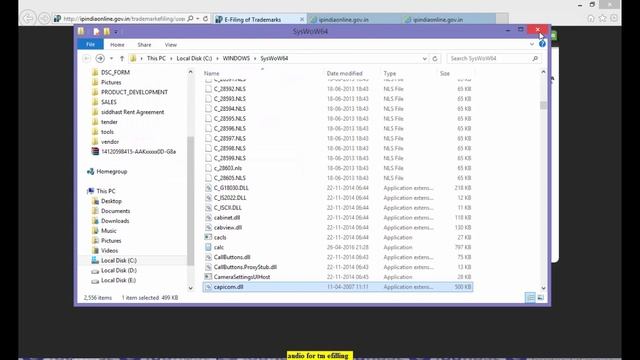Go up one folder level arrow
Screen dimensions: 640x360
(x=122, y=58)
